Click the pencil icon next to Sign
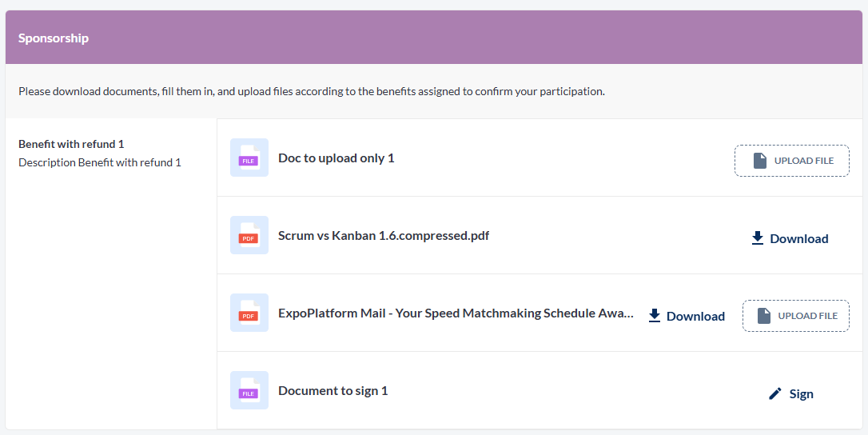Image resolution: width=868 pixels, height=435 pixels. (x=774, y=393)
